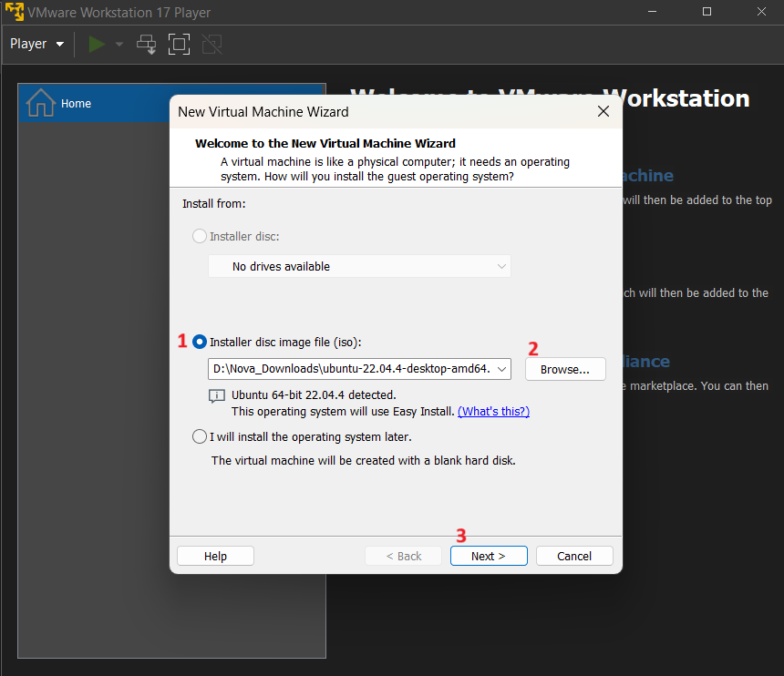Click the Browse... button

pos(565,369)
